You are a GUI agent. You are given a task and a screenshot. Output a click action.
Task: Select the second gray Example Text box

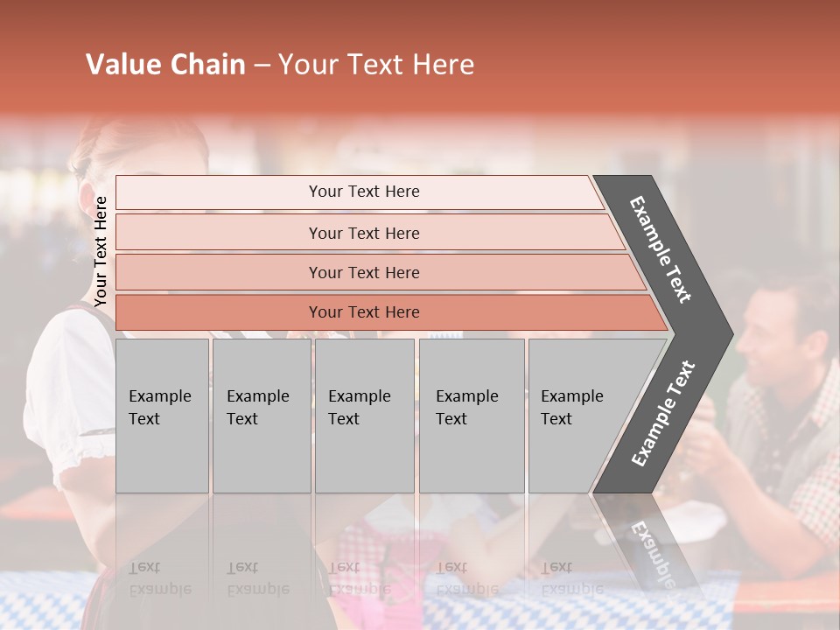261,415
